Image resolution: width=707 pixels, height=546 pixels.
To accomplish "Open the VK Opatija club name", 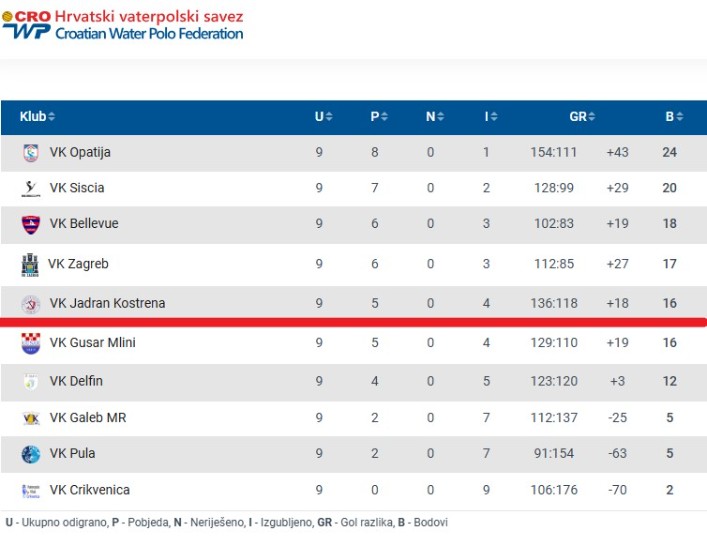I will tap(80, 153).
